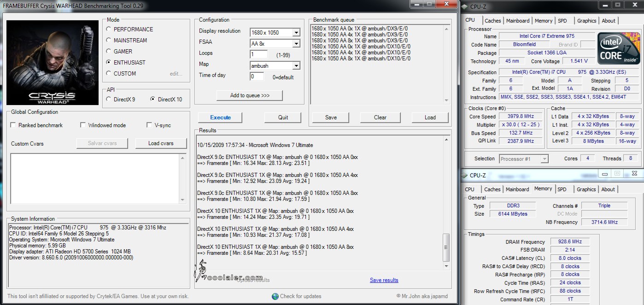Click the Time of day input field

point(257,76)
